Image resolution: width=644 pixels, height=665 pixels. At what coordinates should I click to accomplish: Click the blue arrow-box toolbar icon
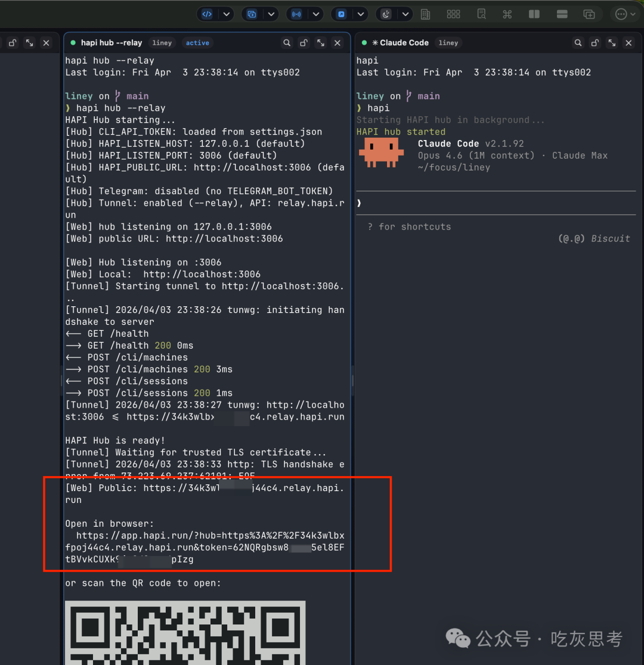(x=341, y=14)
